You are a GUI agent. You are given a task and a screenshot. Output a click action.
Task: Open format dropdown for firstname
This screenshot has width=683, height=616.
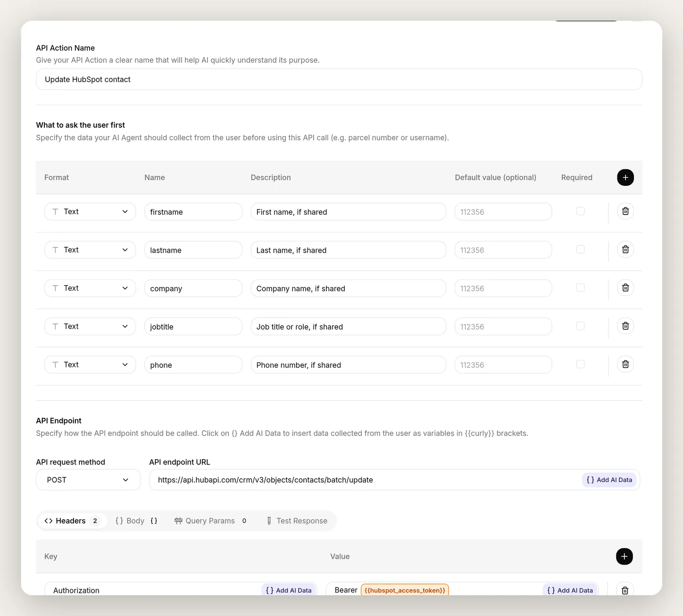[x=90, y=212]
